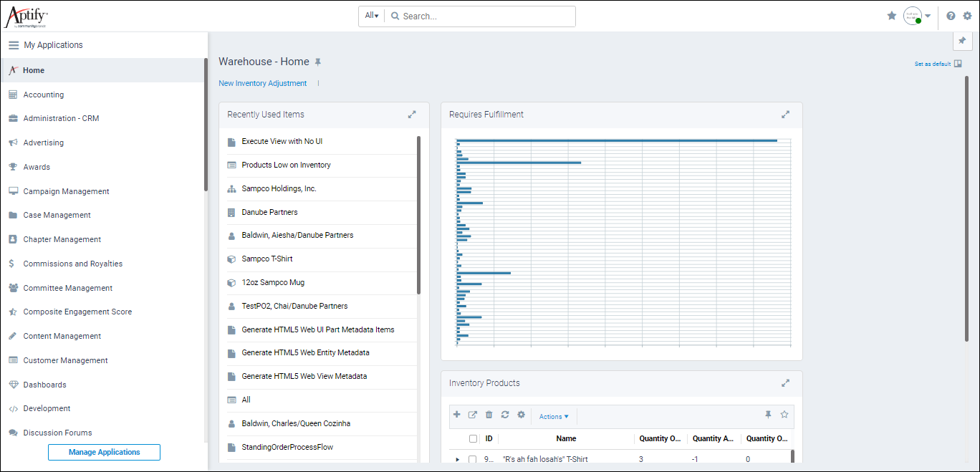Check the row checkbox for the T-Shirt record

pyautogui.click(x=473, y=458)
